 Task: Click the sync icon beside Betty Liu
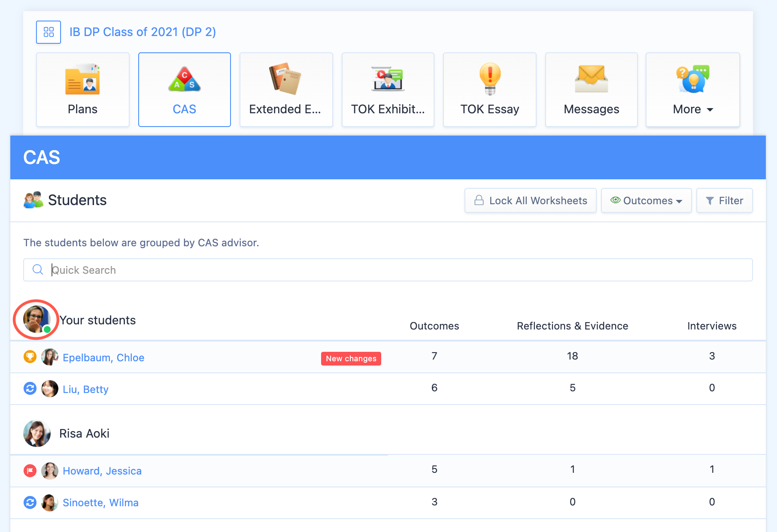pos(30,388)
